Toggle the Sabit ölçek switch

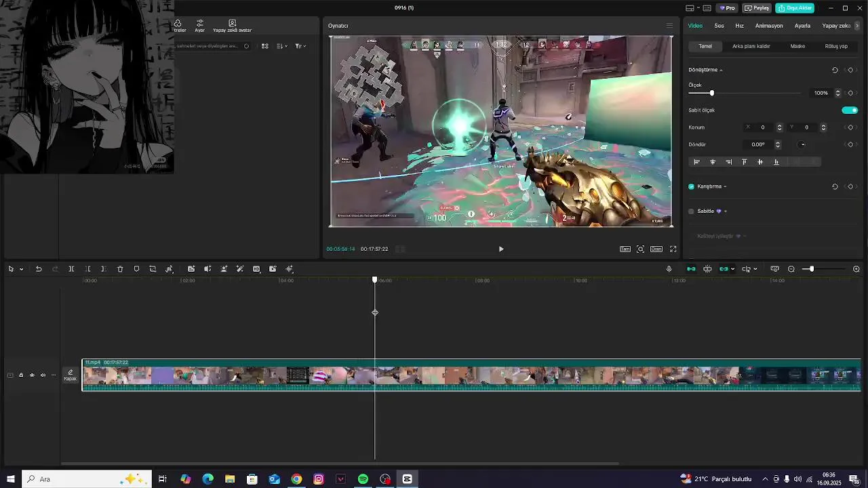click(850, 110)
